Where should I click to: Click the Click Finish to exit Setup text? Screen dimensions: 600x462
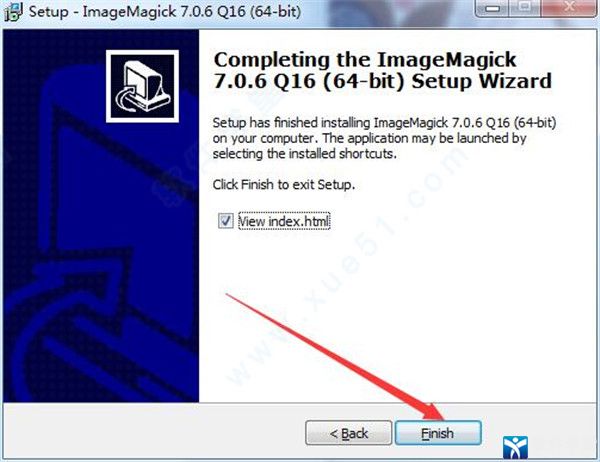tap(284, 184)
